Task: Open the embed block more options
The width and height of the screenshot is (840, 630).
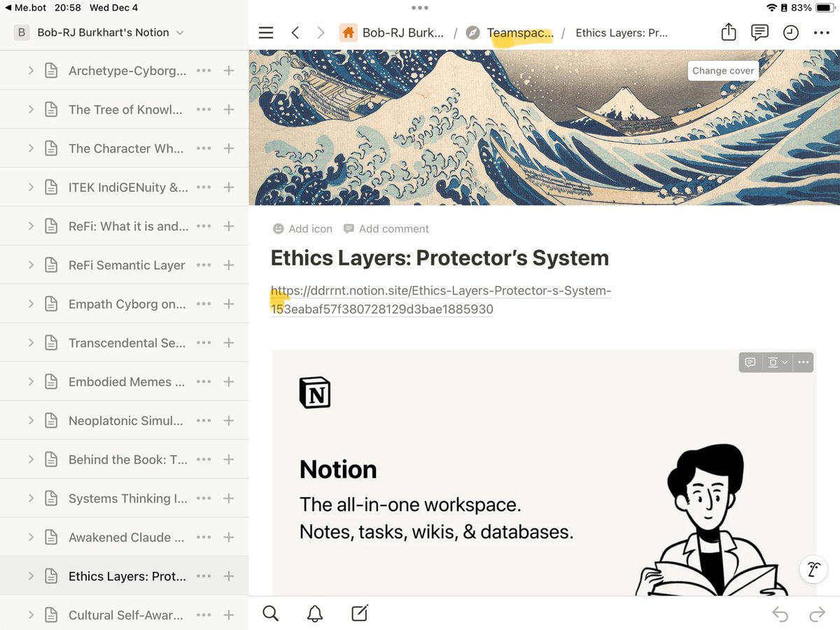Action: (x=803, y=362)
